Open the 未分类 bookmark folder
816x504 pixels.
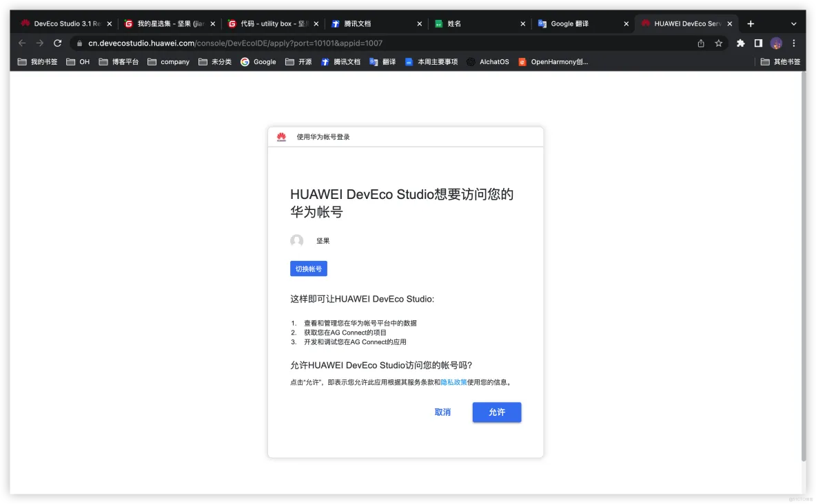tap(215, 62)
